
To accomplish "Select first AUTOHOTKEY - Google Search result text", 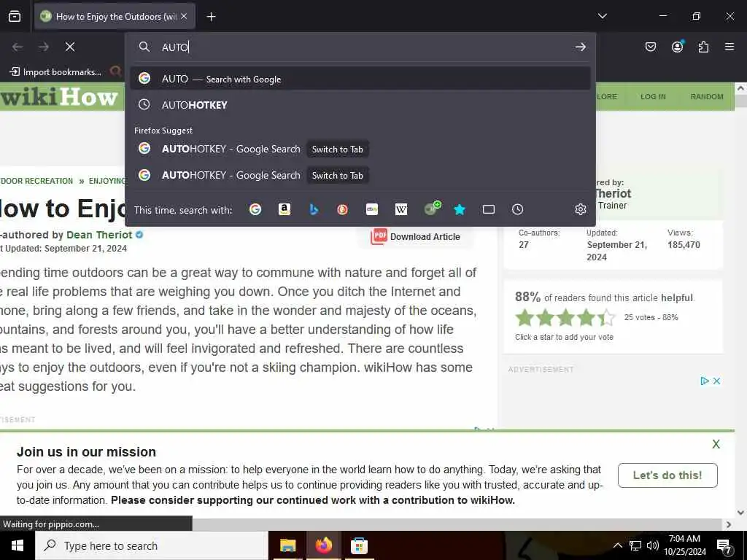I will point(231,149).
